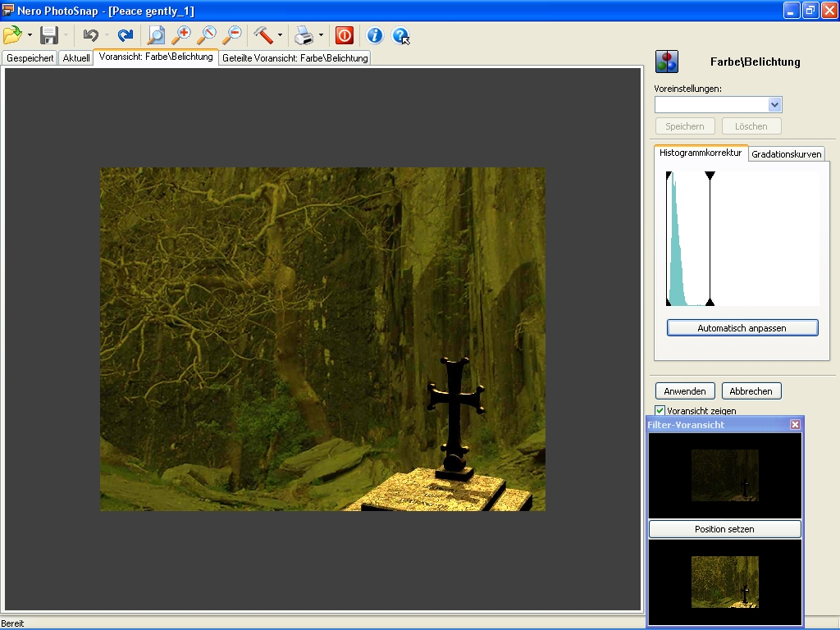Click the lower thumbnail in Filter-Voransicht
Image resolution: width=840 pixels, height=630 pixels.
(x=724, y=582)
